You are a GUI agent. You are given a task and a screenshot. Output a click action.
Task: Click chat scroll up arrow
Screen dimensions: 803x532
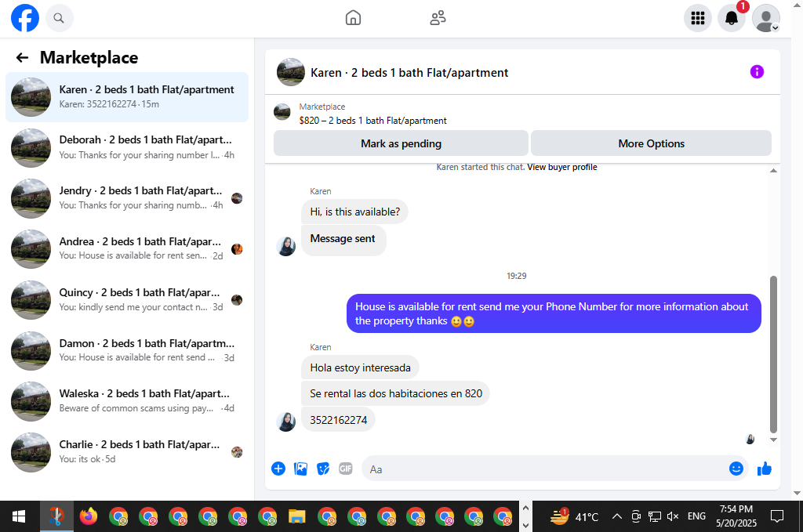[773, 170]
